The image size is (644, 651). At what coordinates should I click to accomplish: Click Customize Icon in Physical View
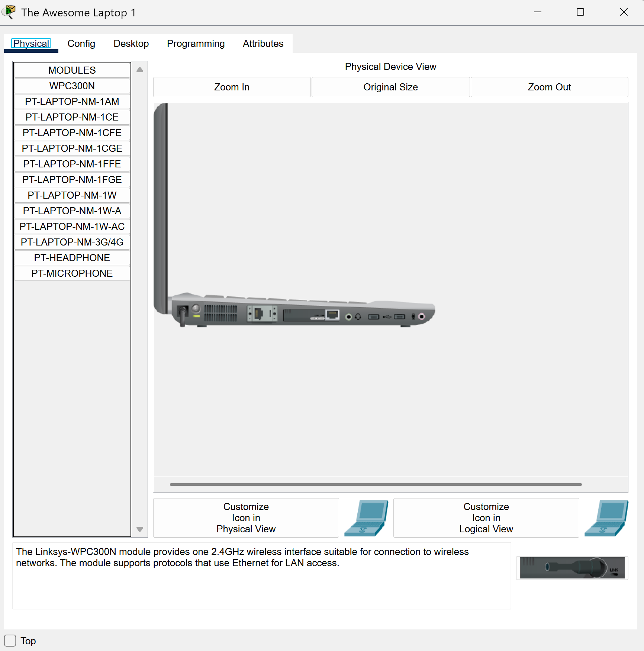(246, 518)
